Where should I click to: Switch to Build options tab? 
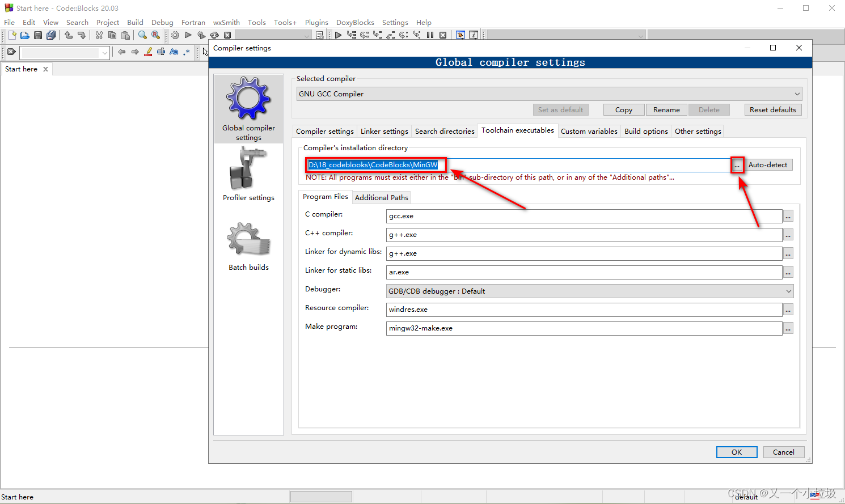646,131
